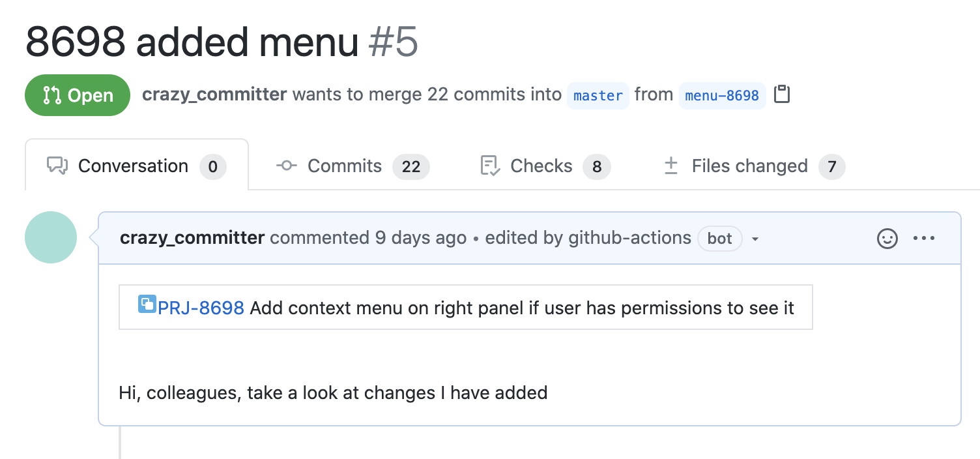Click the Commits tab's commit icon
980x459 pixels.
[287, 166]
